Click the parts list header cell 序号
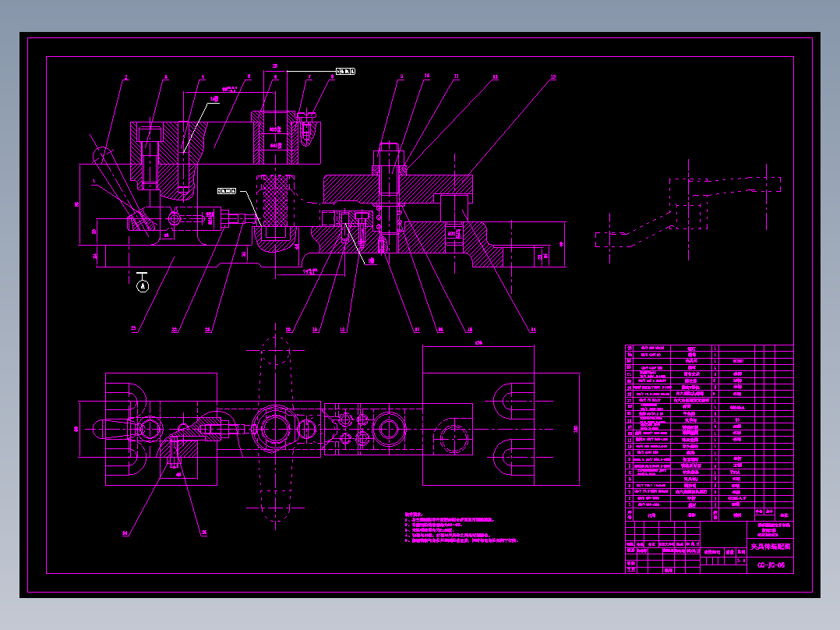The image size is (840, 630). pos(630,514)
